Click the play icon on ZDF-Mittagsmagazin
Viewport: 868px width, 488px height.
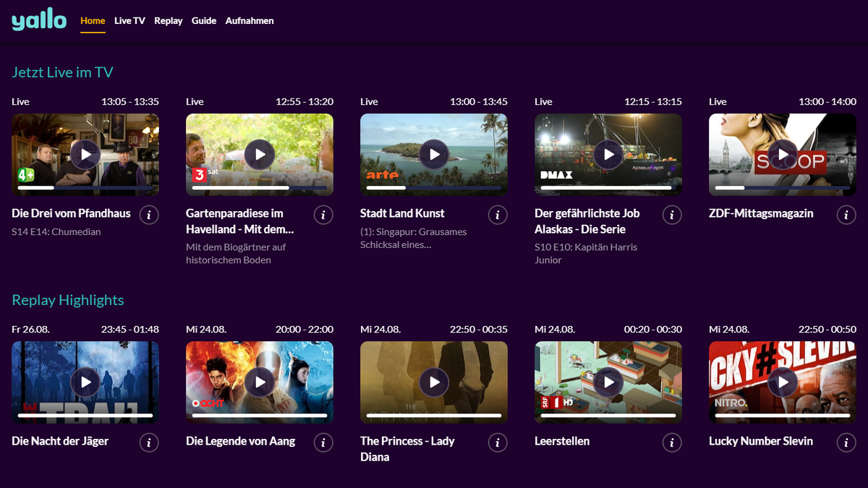pyautogui.click(x=782, y=154)
